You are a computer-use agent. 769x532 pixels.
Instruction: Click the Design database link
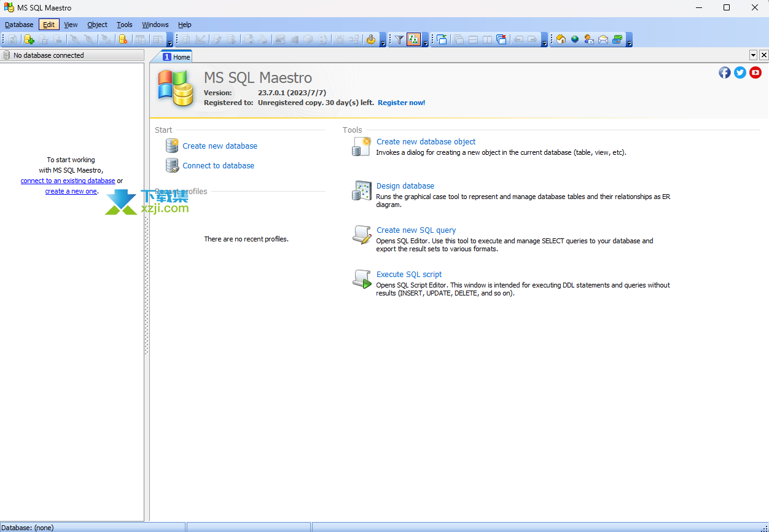point(405,186)
